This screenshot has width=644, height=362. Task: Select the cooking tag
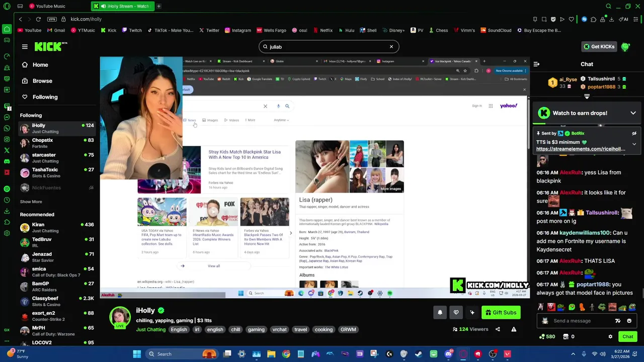(324, 330)
